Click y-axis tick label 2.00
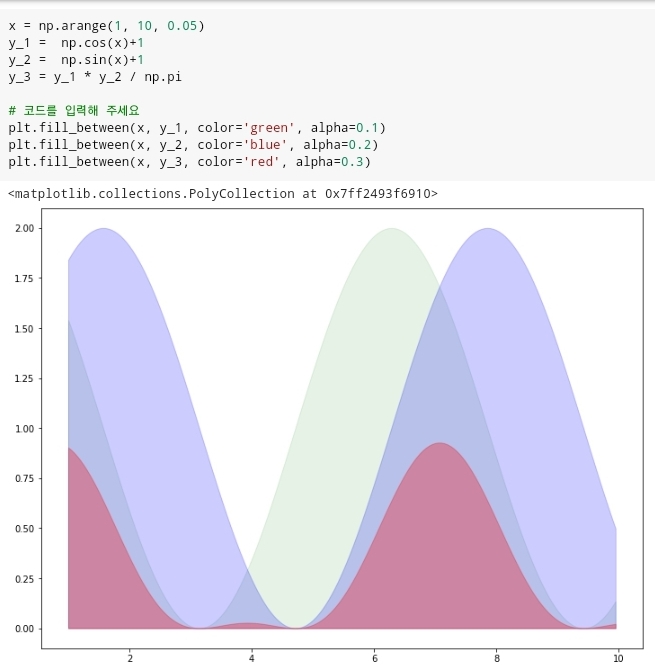The width and height of the screenshot is (655, 670). [x=24, y=228]
